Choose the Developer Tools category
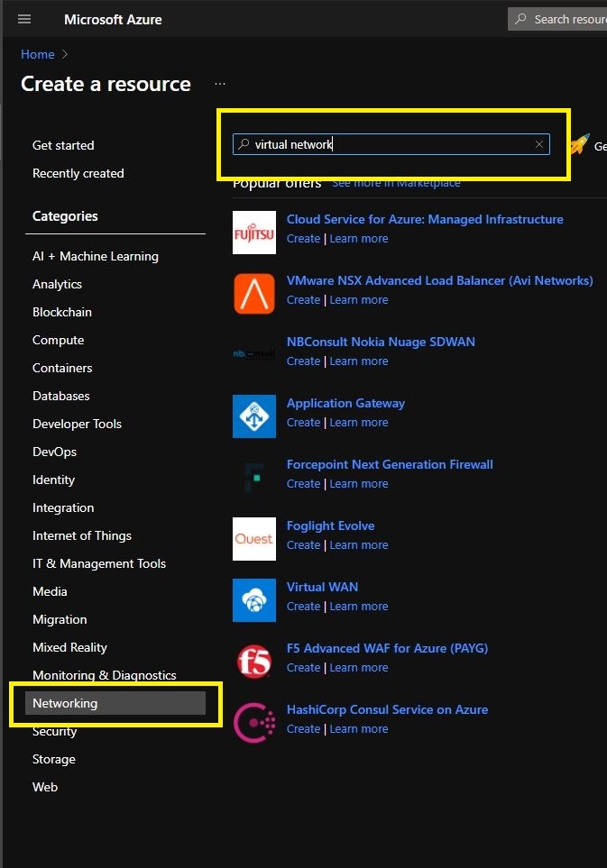The height and width of the screenshot is (868, 607). click(77, 424)
